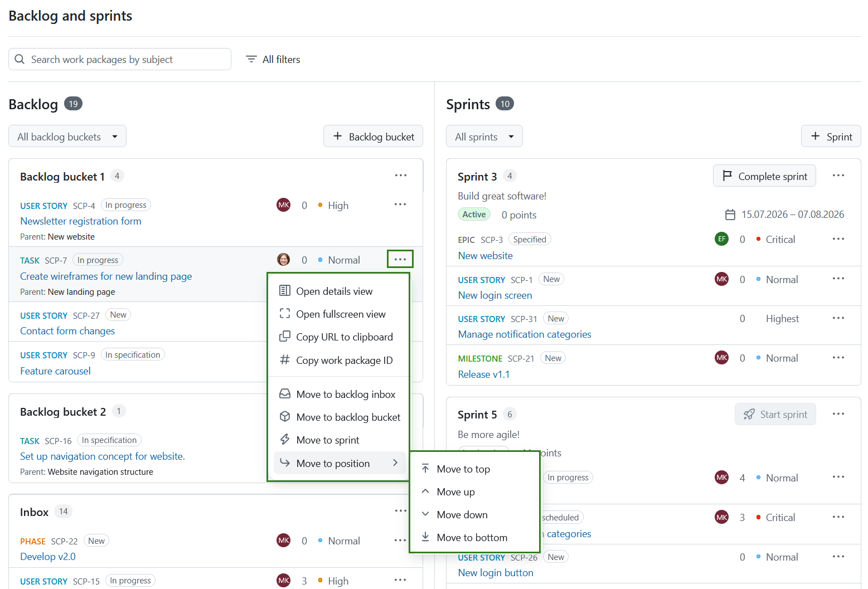The width and height of the screenshot is (868, 589).
Task: Click MK avatar on SCP-4 row
Action: point(284,205)
